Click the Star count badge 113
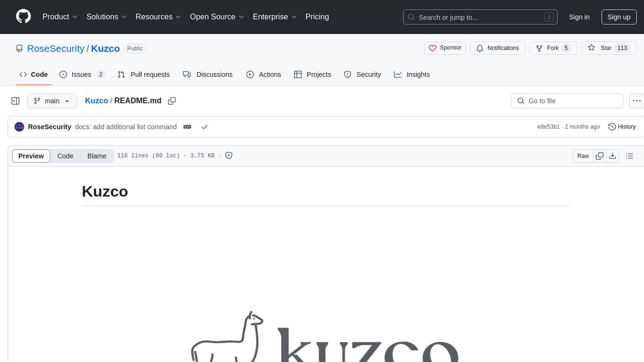644x362 pixels. [x=622, y=48]
